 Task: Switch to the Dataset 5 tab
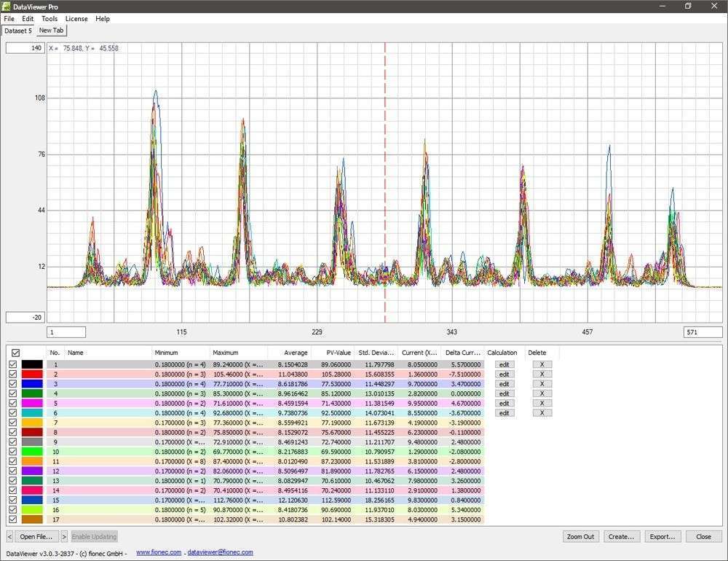point(18,31)
